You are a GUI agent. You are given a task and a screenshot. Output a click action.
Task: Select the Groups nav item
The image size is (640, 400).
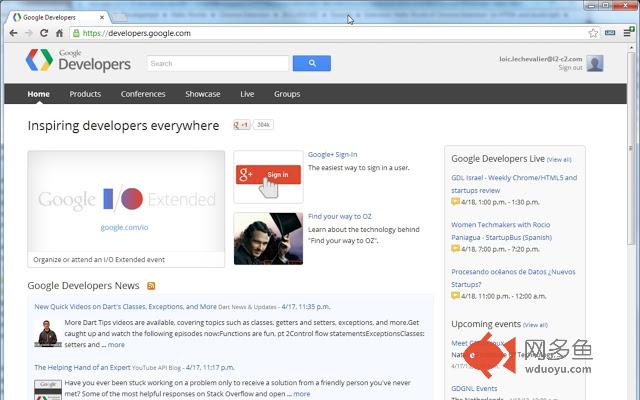pos(287,94)
